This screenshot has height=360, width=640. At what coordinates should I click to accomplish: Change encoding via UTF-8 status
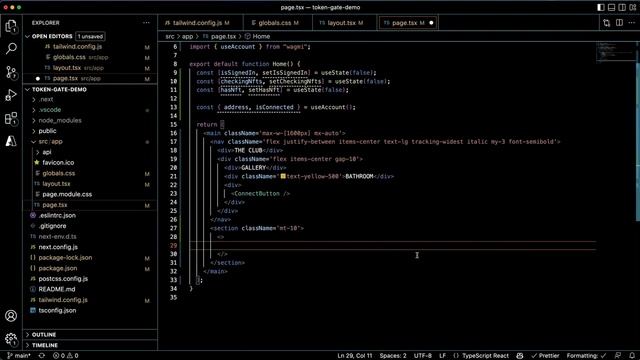point(422,356)
